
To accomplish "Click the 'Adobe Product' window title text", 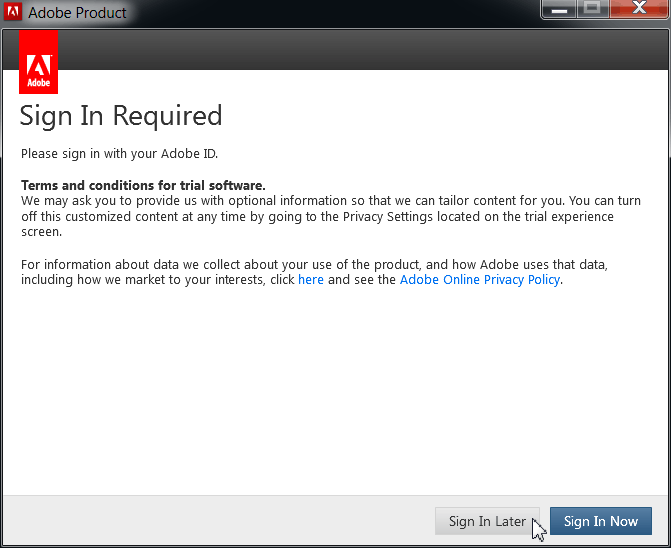I will (x=78, y=14).
